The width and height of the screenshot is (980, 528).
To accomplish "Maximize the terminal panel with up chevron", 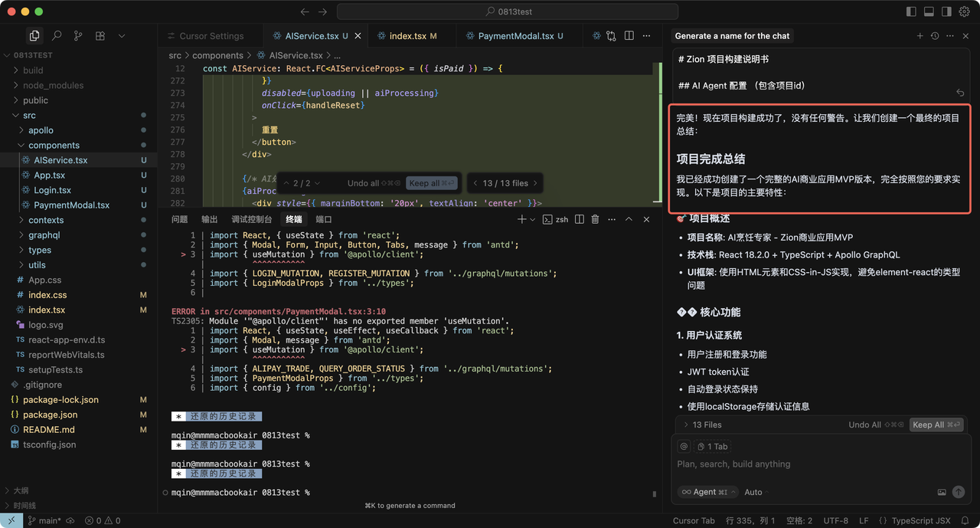I will (629, 219).
